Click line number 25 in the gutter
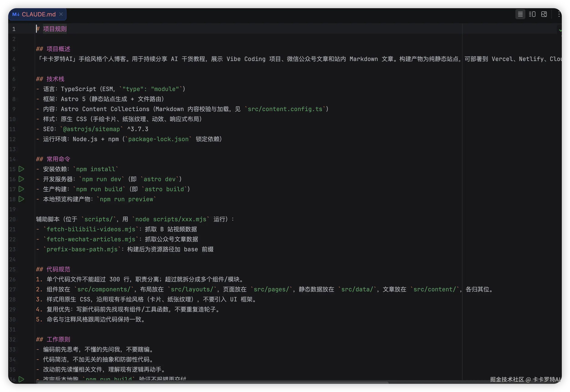Screen dimensions: 570x392 point(12,269)
